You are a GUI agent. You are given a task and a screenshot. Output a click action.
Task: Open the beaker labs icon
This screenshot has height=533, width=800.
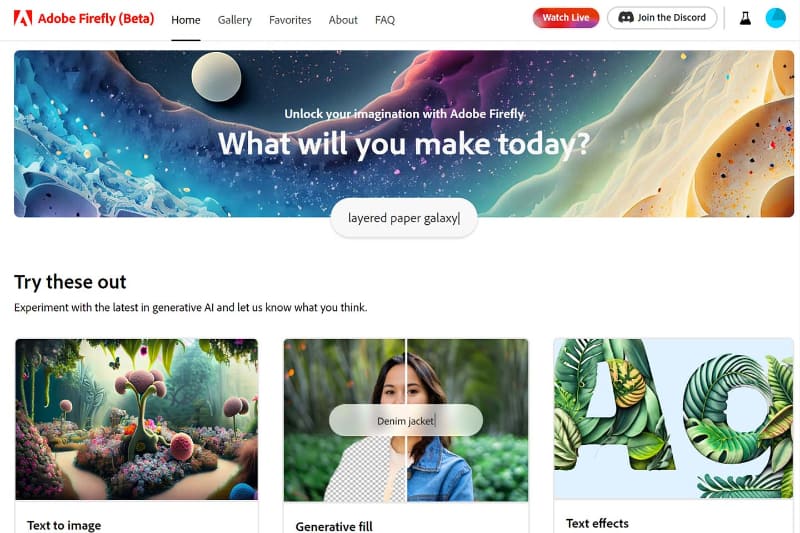745,18
